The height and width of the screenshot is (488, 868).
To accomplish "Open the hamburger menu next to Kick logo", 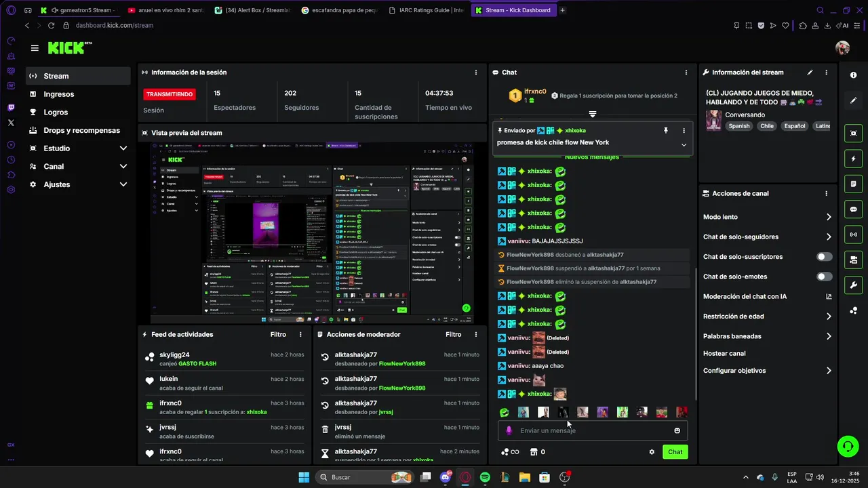I will (x=35, y=48).
